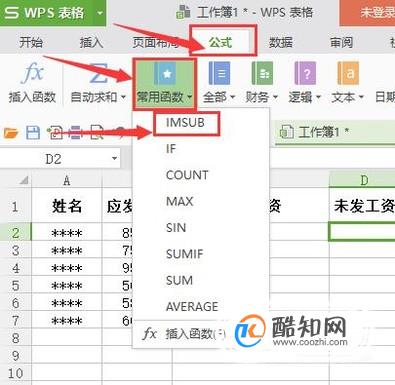395x385 pixels.
Task: Click the 逻辑 question-mark book icon
Action: click(x=305, y=73)
